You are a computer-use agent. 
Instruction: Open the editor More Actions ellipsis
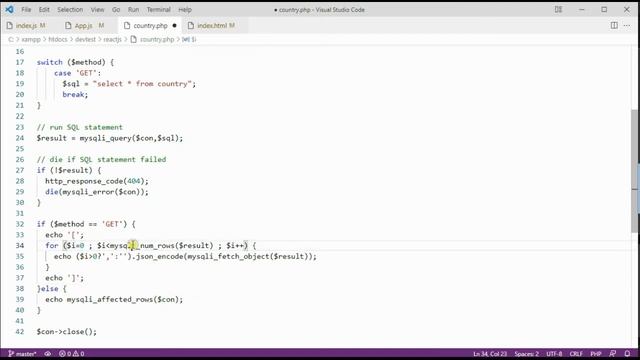[627, 25]
